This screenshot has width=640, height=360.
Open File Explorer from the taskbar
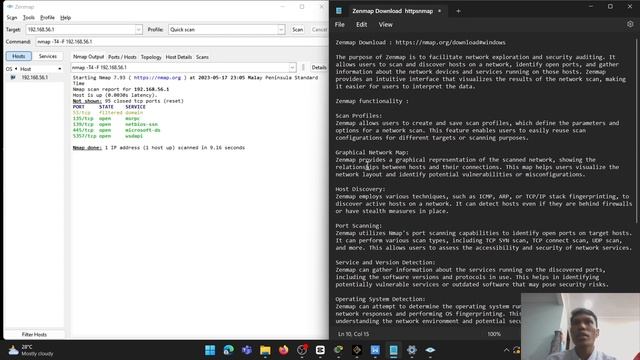point(265,350)
